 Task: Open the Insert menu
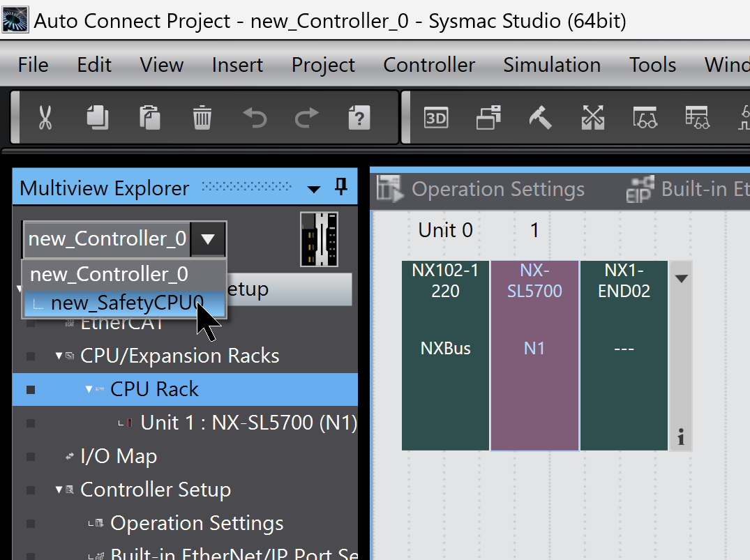pyautogui.click(x=237, y=65)
